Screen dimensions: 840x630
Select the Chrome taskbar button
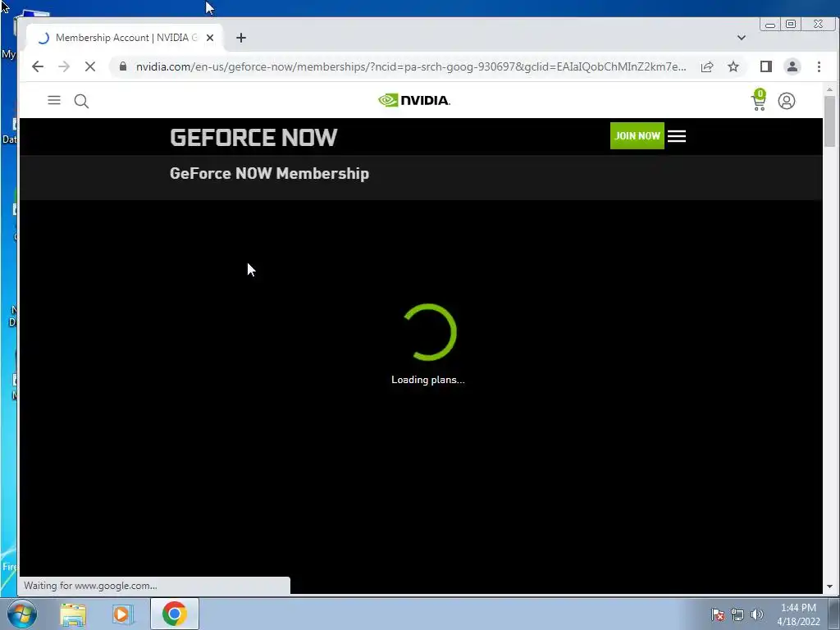pyautogui.click(x=175, y=614)
